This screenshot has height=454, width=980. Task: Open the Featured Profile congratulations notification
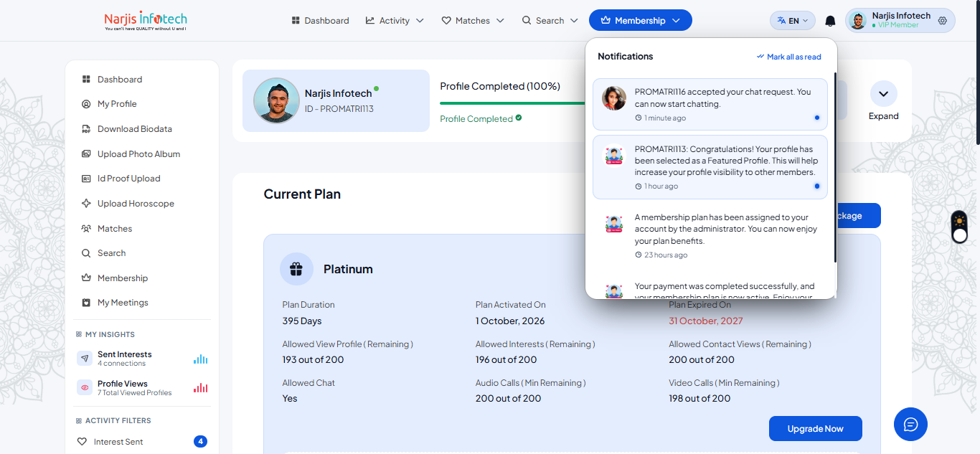pos(710,167)
